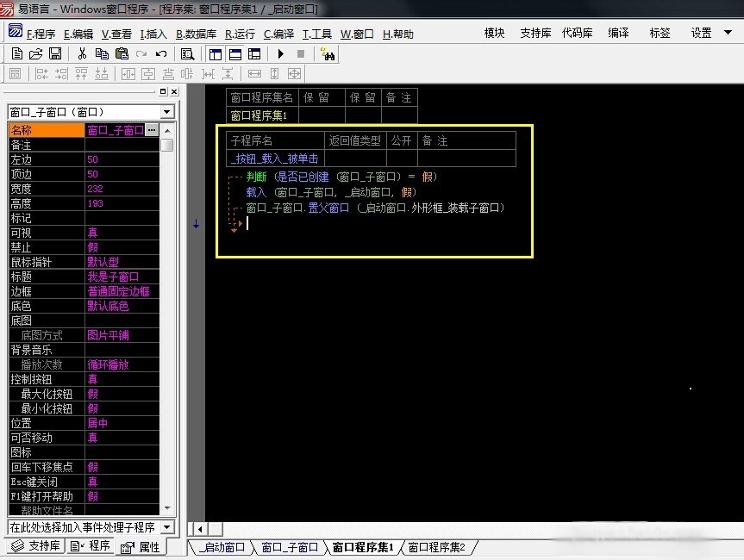The height and width of the screenshot is (560, 744).
Task: Click the grayed form layout icon
Action: tap(16, 73)
